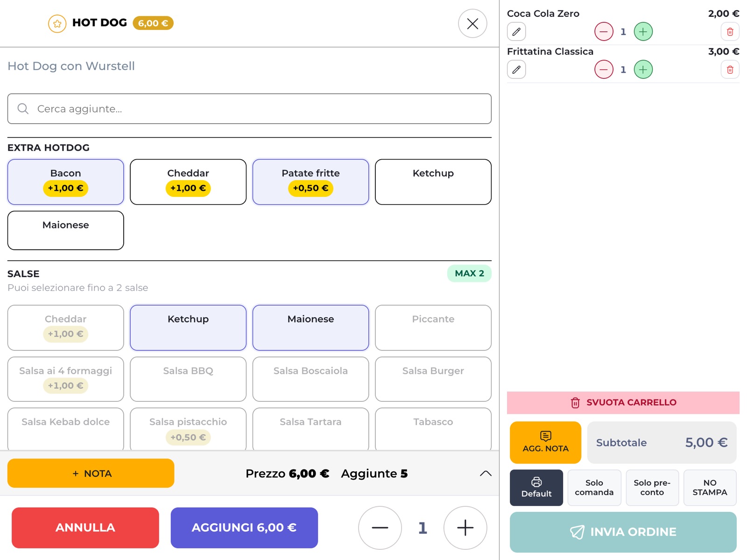
Task: Select Maionese in Extra Hotdog section
Action: 66,231
